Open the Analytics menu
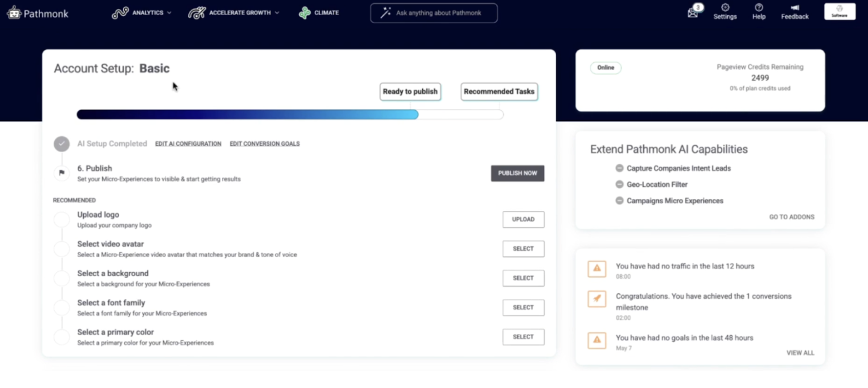The image size is (868, 388). coord(142,13)
